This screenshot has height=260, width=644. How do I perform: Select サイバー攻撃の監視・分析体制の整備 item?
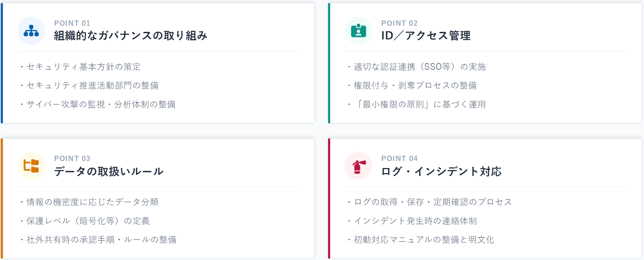101,104
